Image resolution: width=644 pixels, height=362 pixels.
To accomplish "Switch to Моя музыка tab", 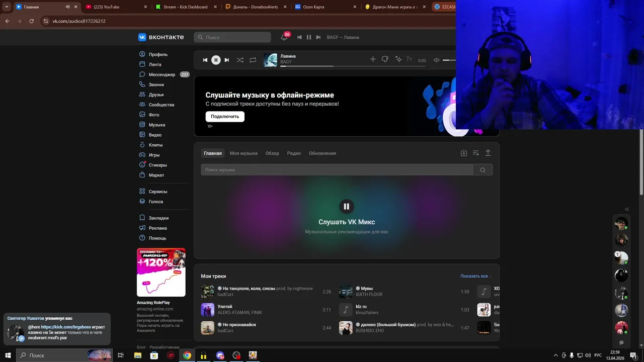I will click(244, 153).
